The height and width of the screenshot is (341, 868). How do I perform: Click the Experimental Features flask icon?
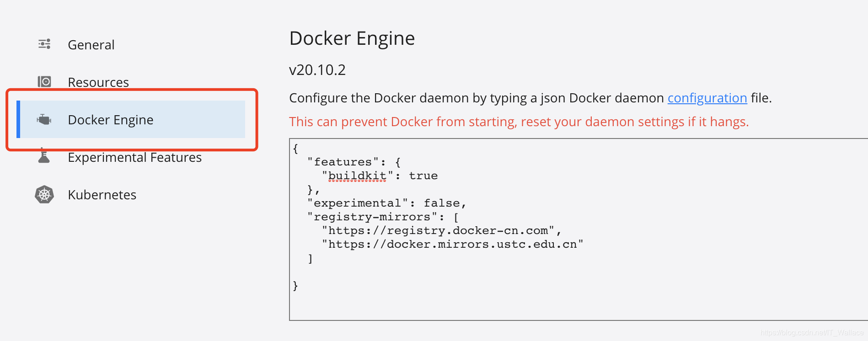[44, 156]
